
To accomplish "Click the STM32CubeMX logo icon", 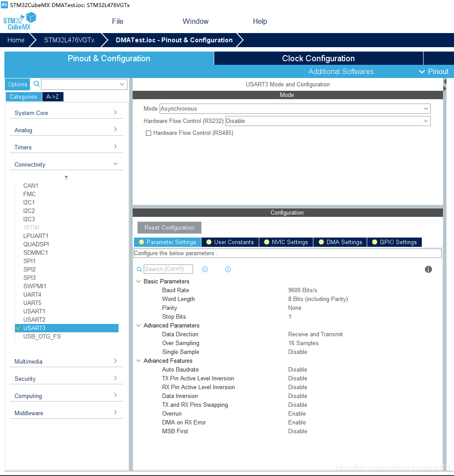I will (20, 21).
